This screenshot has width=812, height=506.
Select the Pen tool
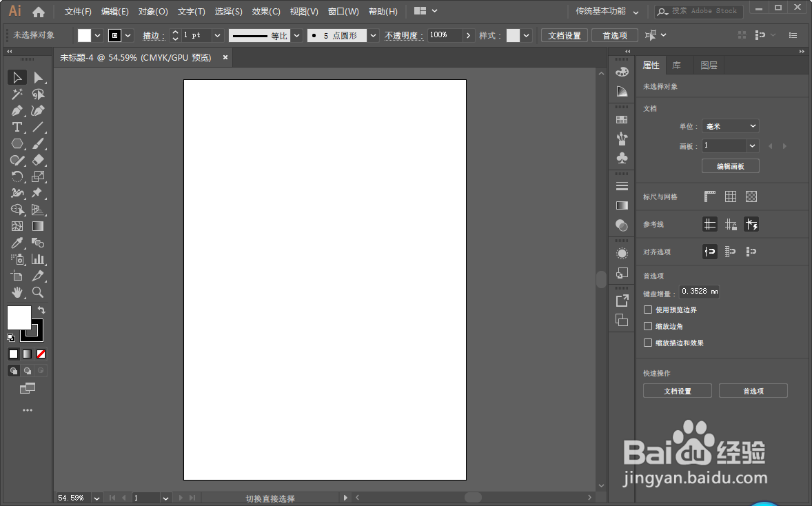point(17,111)
